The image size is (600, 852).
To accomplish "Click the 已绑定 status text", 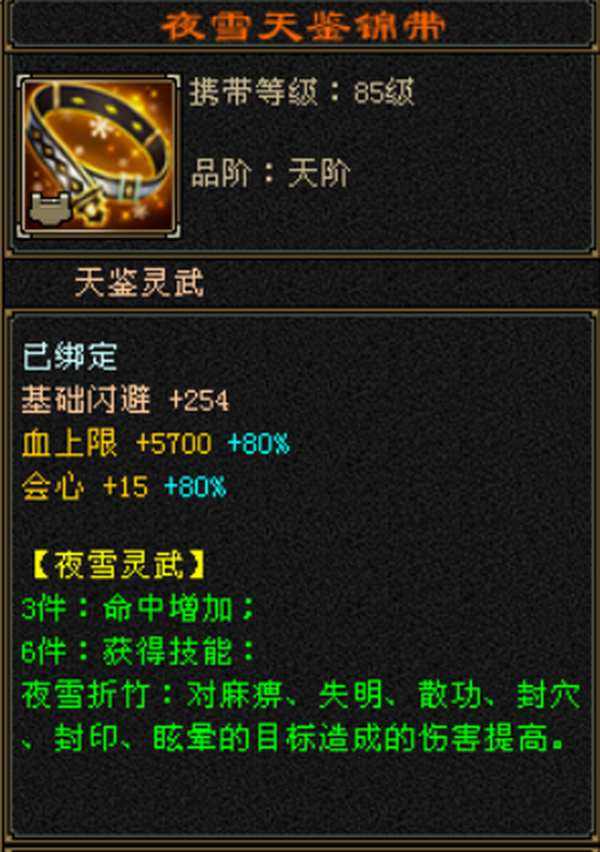I will click(70, 356).
